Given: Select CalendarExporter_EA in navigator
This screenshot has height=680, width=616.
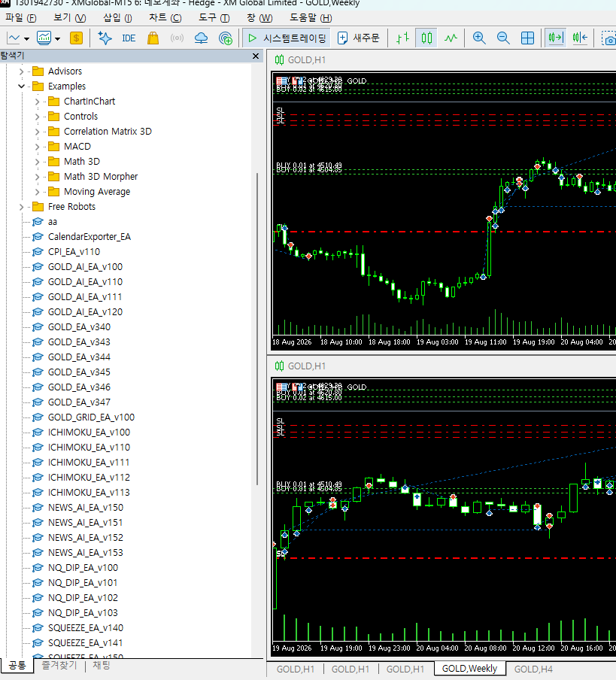Looking at the screenshot, I should 90,237.
